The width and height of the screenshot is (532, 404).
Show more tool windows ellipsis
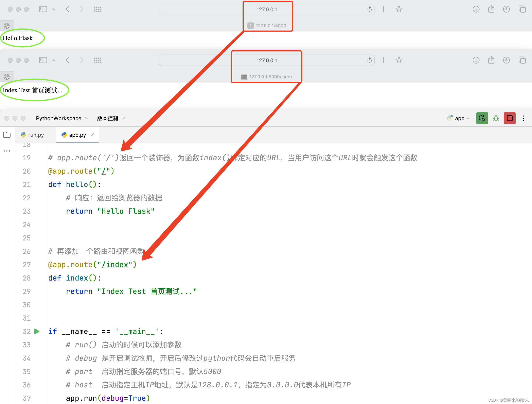(x=7, y=151)
